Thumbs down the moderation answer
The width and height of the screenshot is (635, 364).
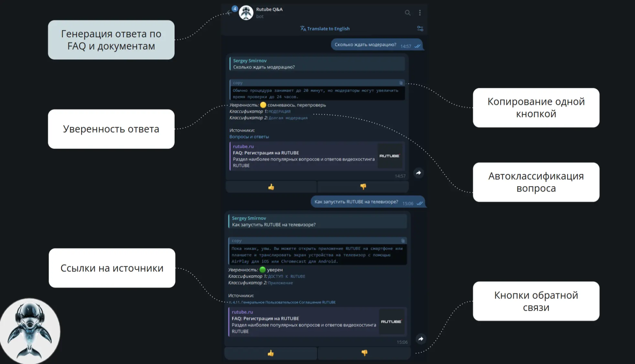[x=363, y=187]
